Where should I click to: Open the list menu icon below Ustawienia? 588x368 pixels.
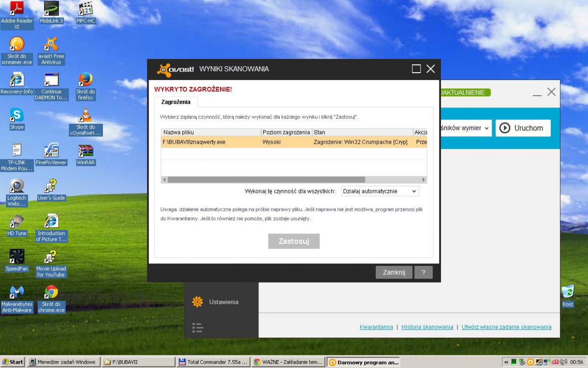click(197, 327)
